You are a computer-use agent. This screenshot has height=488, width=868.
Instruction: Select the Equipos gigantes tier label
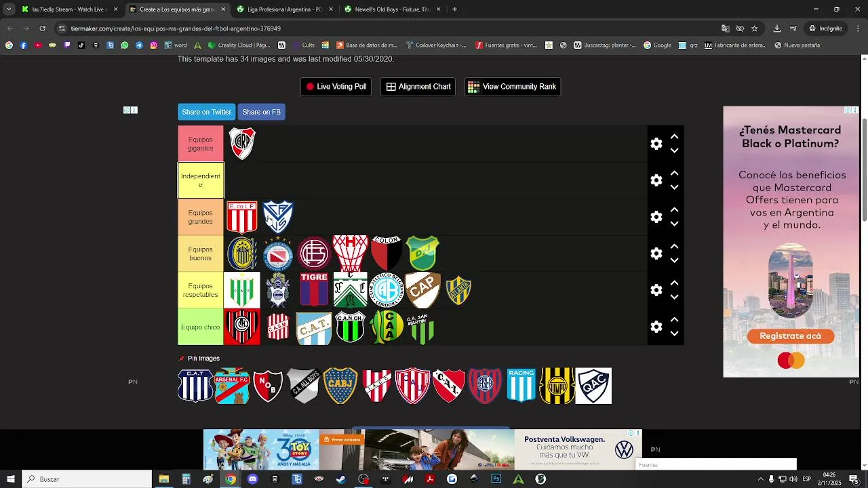201,144
